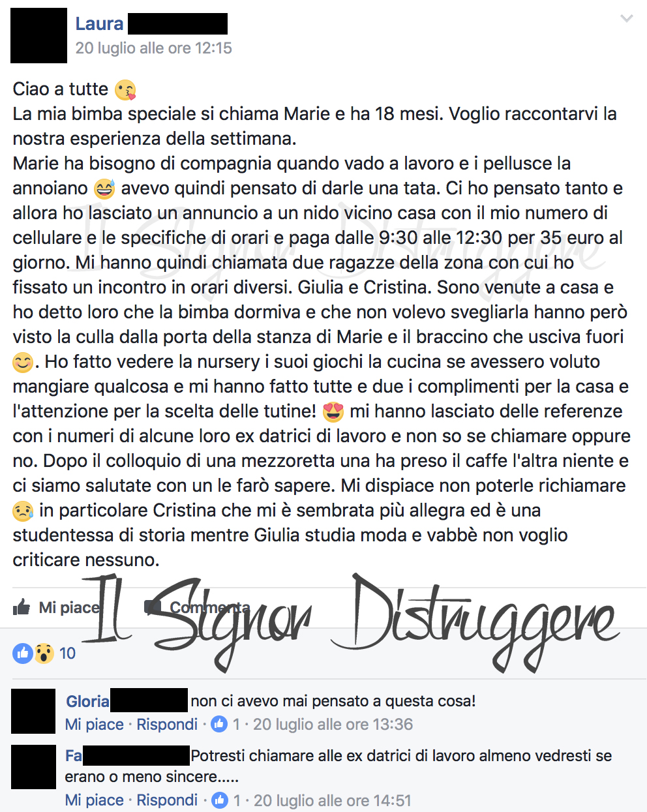The image size is (647, 812).
Task: Click Rispondi on the second comment
Action: [167, 800]
